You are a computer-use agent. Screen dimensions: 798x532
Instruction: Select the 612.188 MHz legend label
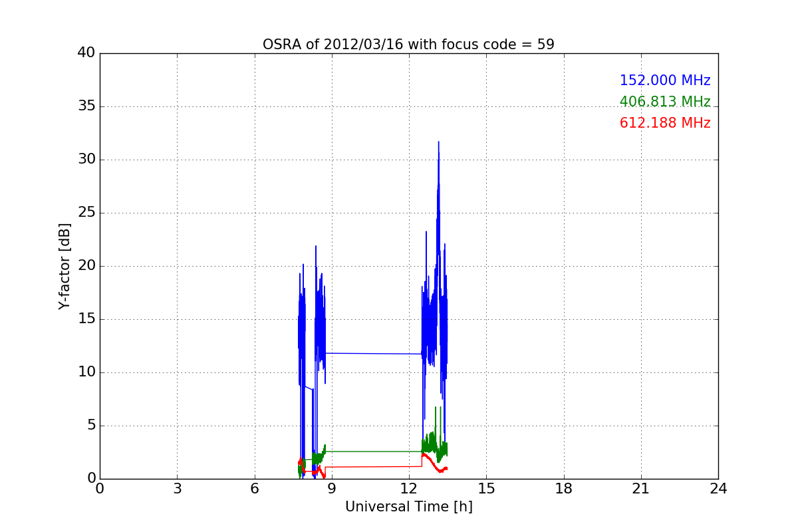point(665,123)
